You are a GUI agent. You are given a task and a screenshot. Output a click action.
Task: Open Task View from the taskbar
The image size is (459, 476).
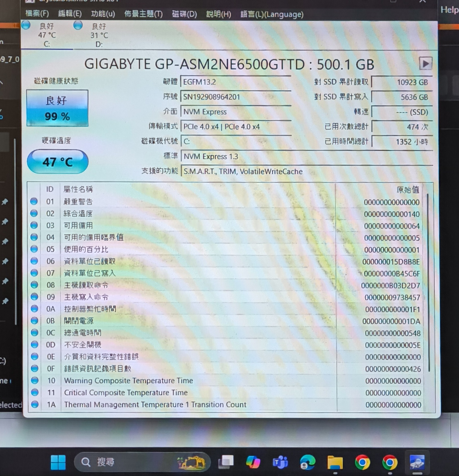226,462
